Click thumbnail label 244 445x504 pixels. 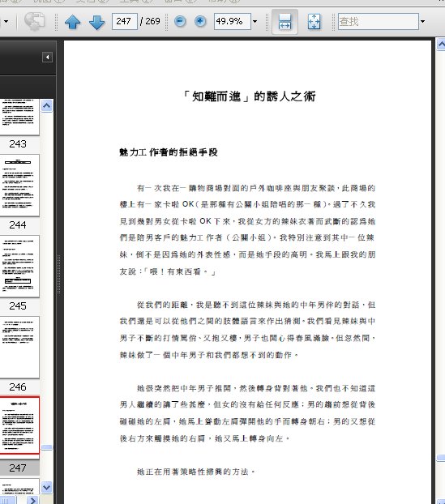18,224
